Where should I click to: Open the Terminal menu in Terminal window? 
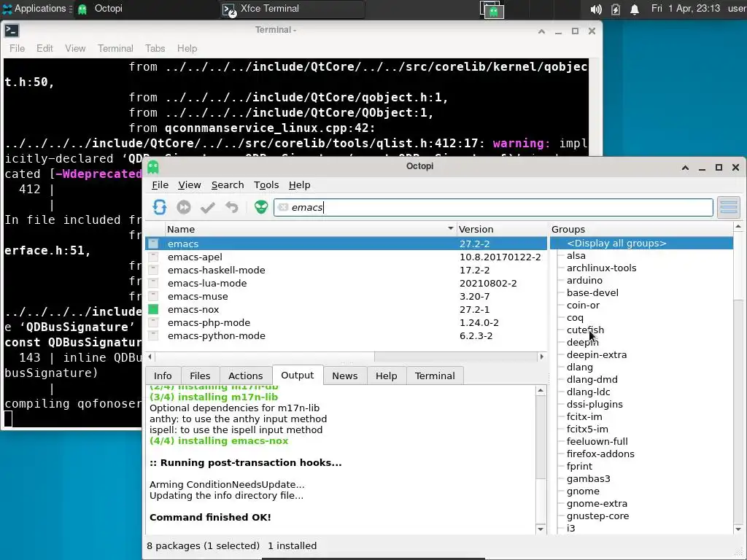(115, 49)
